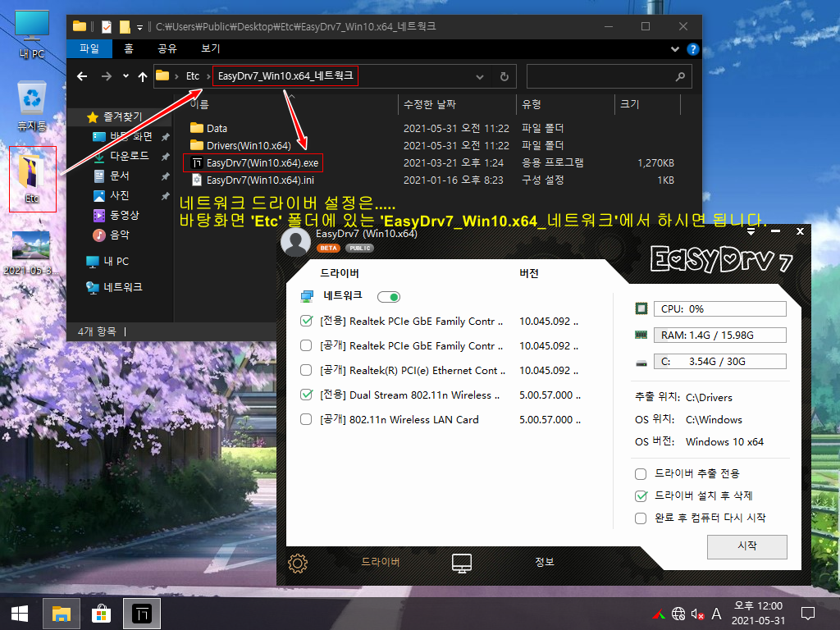
Task: Open the notification center icon
Action: tap(808, 614)
